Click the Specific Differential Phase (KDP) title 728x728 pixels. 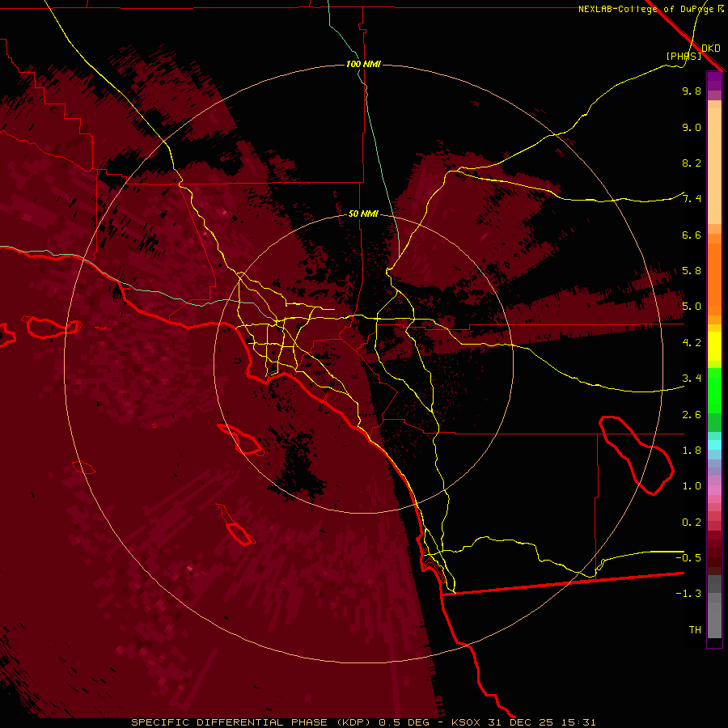coord(250,722)
